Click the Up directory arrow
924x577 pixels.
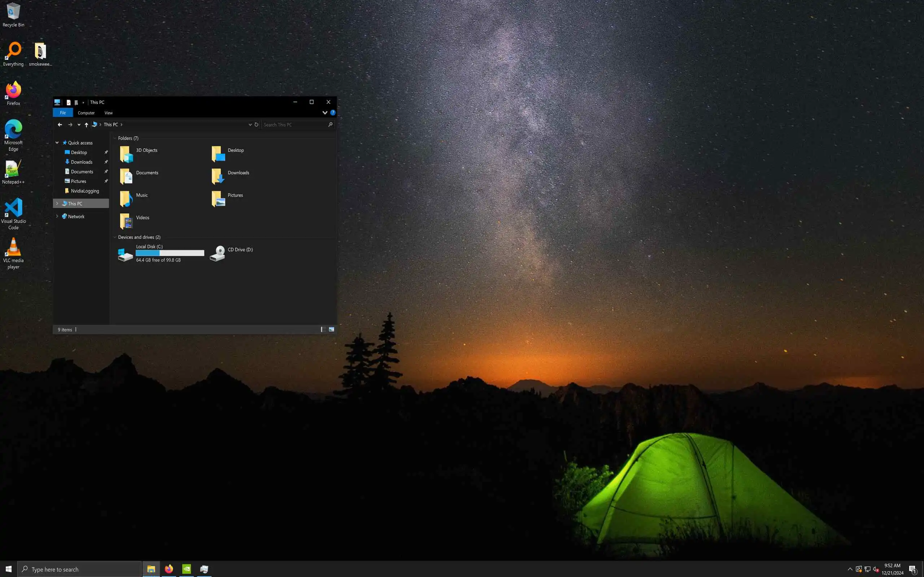[x=86, y=124]
